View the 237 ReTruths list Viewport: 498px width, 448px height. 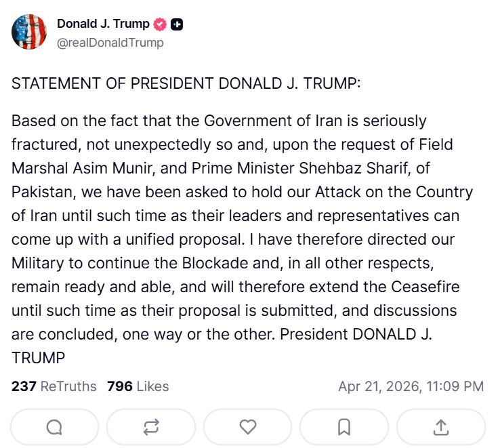[x=54, y=386]
